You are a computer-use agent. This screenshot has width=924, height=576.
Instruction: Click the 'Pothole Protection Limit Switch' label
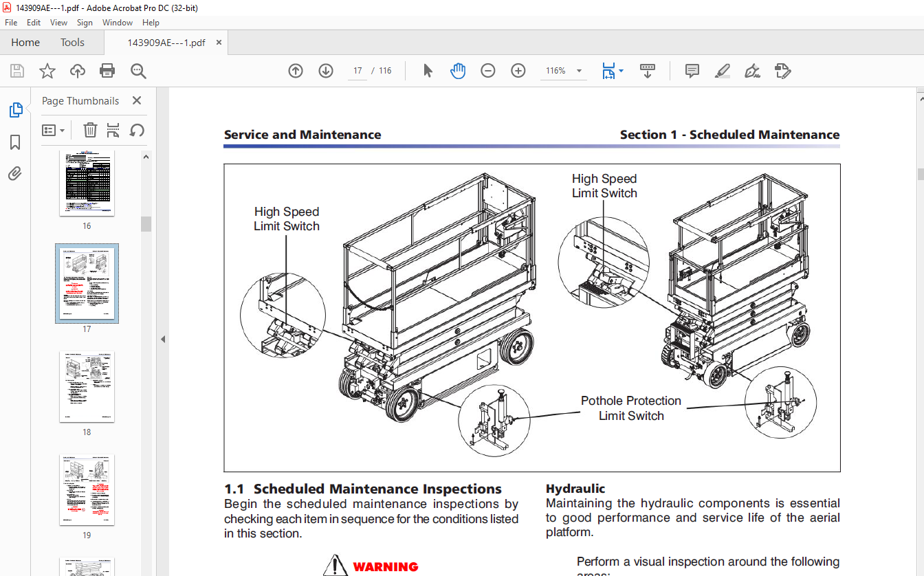[x=631, y=408]
